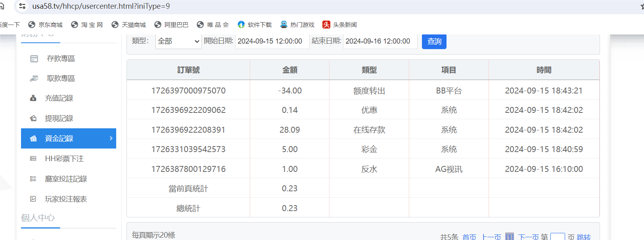644x240 pixels.
Task: Click the 開始日期 start date field
Action: tap(272, 41)
